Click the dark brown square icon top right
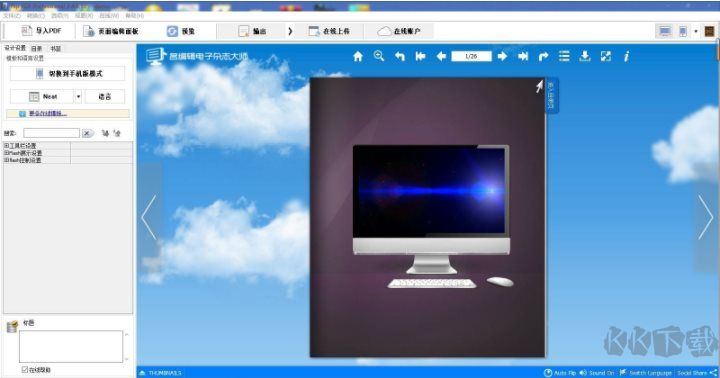Viewport: 720px width, 378px height. click(x=709, y=31)
